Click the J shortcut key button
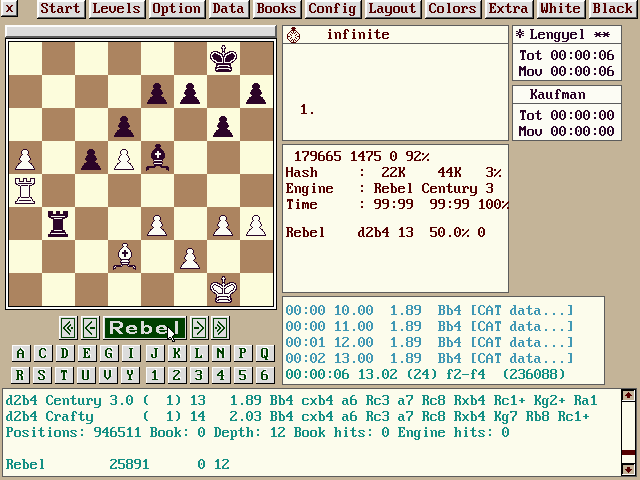This screenshot has height=480, width=640. pyautogui.click(x=154, y=353)
